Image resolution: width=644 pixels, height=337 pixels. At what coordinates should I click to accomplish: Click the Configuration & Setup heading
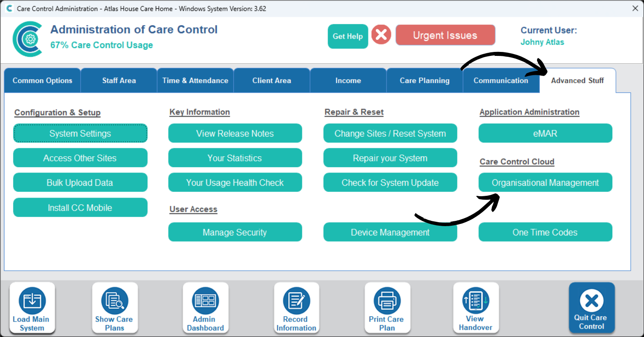[x=58, y=113]
